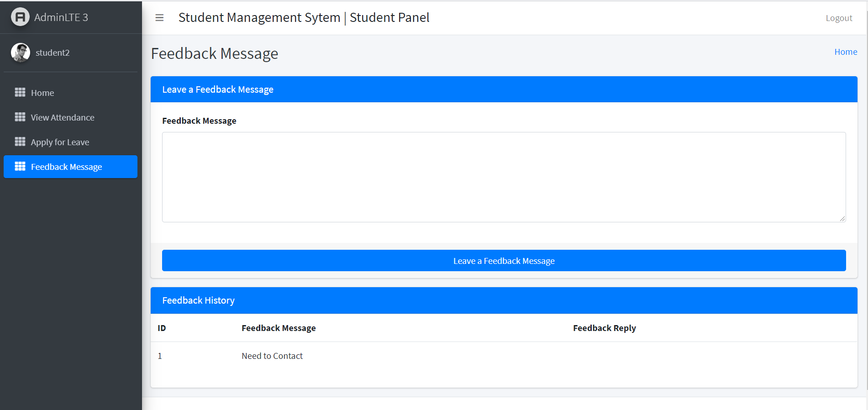Toggle the sidebar with hamburger icon
The width and height of the screenshot is (868, 410).
pyautogui.click(x=159, y=18)
